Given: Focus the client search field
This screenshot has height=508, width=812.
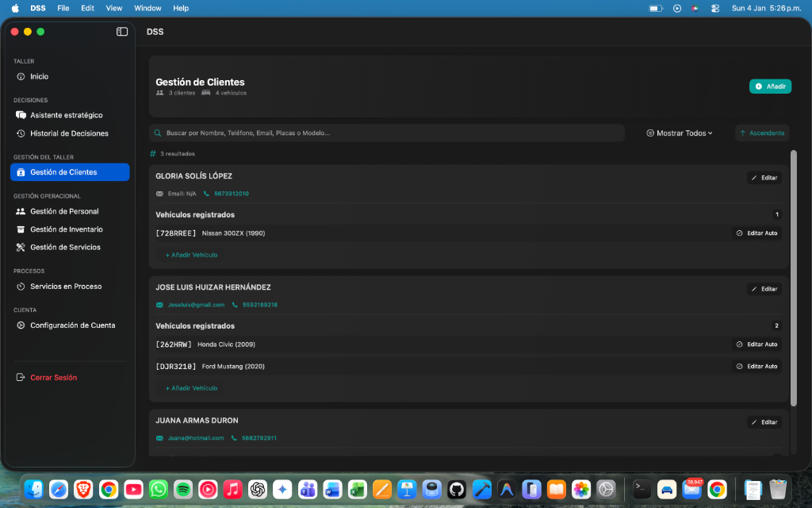Looking at the screenshot, I should tap(389, 133).
